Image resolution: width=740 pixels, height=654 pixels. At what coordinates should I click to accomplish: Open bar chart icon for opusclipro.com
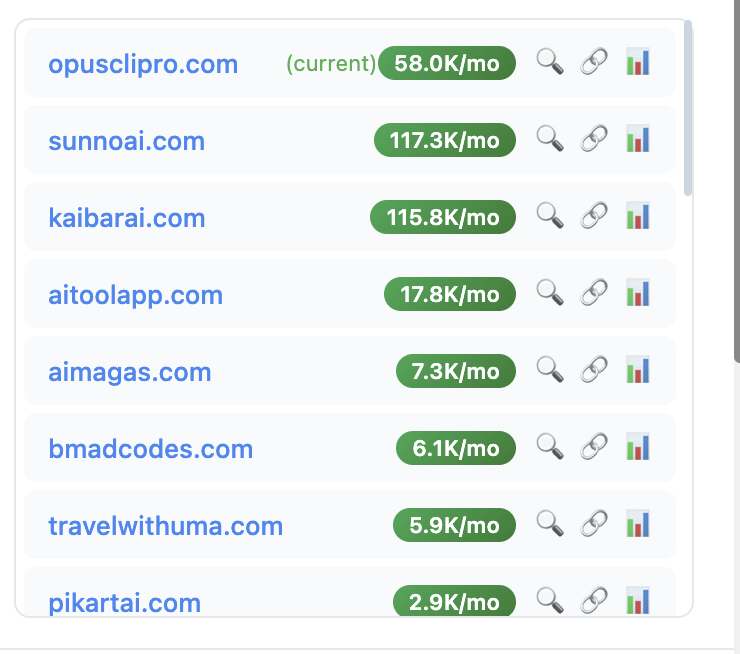point(637,62)
